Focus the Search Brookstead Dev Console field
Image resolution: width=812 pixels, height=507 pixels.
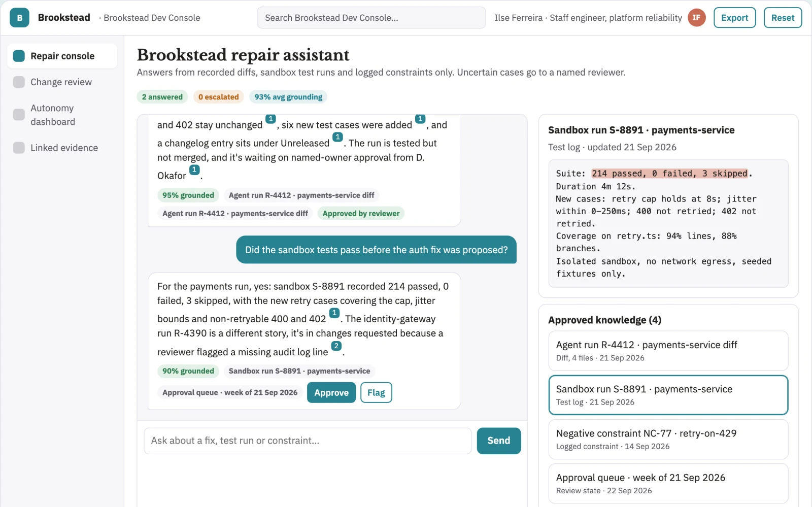point(371,18)
